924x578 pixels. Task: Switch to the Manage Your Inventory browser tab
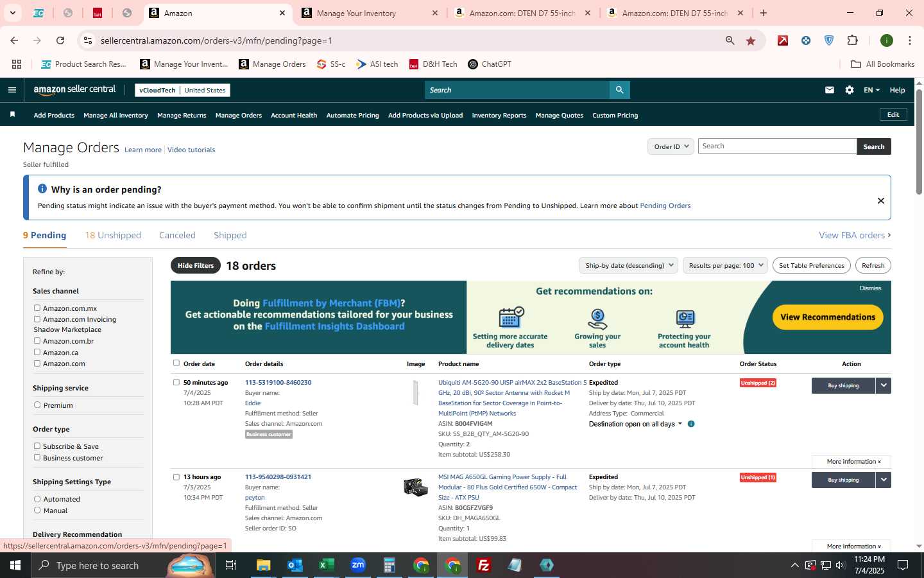[369, 13]
